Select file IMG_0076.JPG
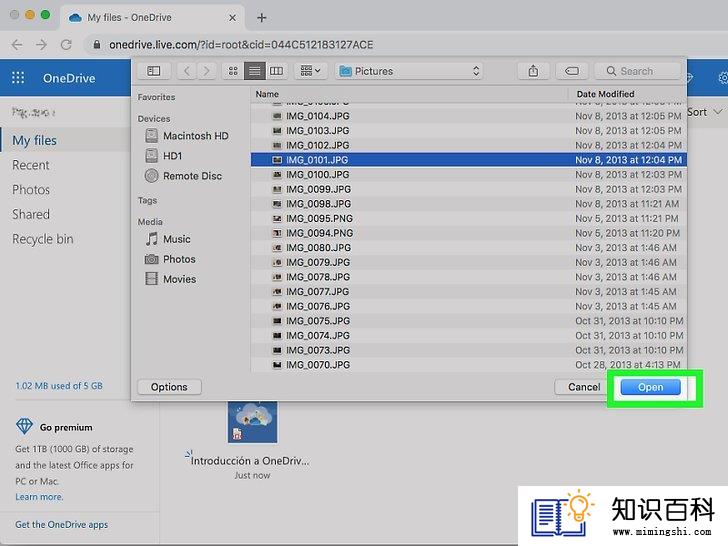Screen dimensions: 728x546 [x=469, y=306]
